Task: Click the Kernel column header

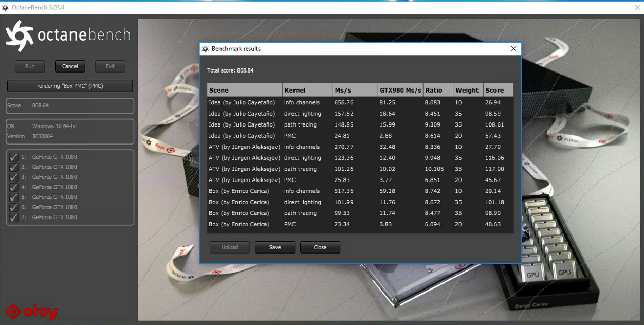Action: (307, 90)
